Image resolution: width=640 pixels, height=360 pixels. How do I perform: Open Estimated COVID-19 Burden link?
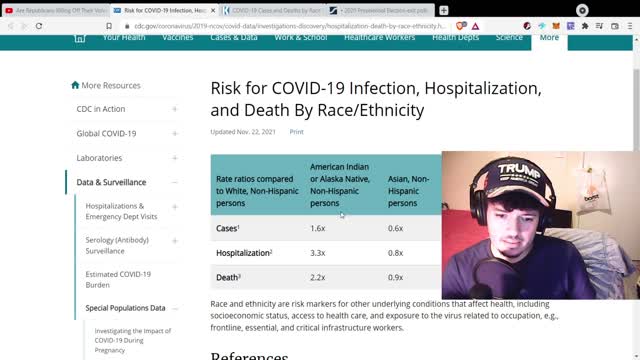(x=118, y=280)
